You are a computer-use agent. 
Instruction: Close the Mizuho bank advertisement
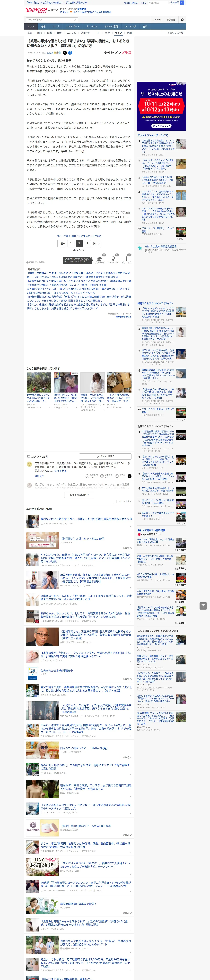(x=184, y=83)
